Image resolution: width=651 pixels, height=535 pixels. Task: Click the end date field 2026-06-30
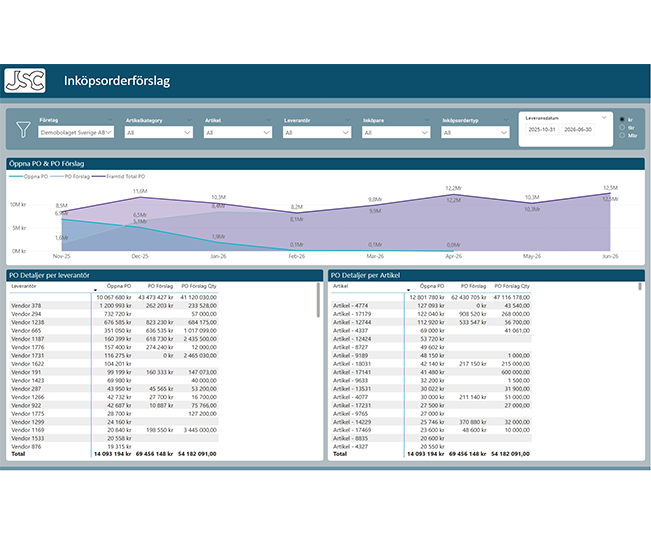click(x=578, y=129)
